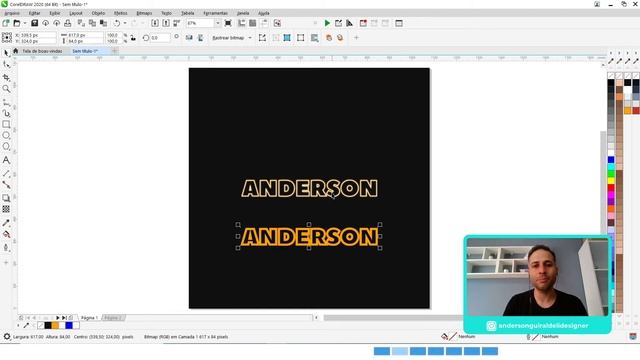Open the Open-file dropdown arrow

click(x=24, y=23)
